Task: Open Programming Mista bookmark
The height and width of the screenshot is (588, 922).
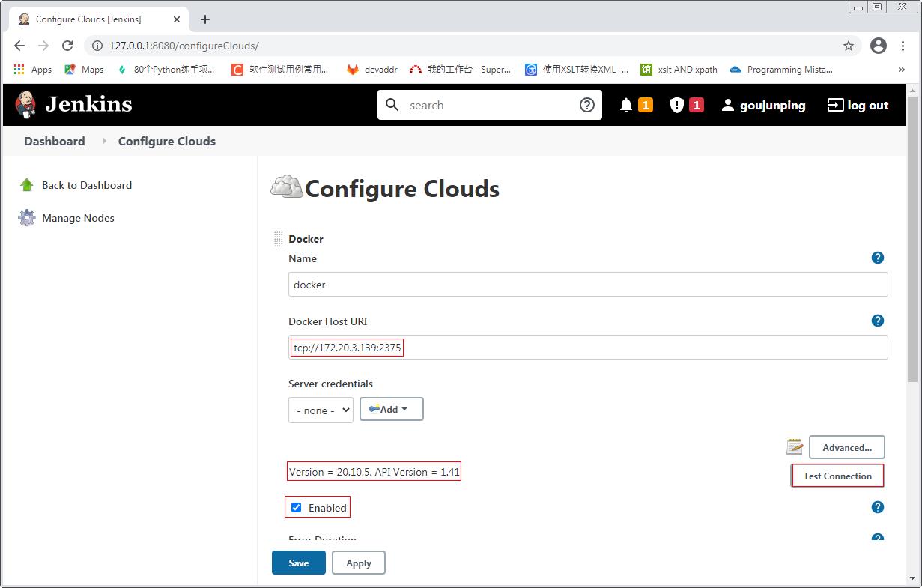Action: pos(781,70)
